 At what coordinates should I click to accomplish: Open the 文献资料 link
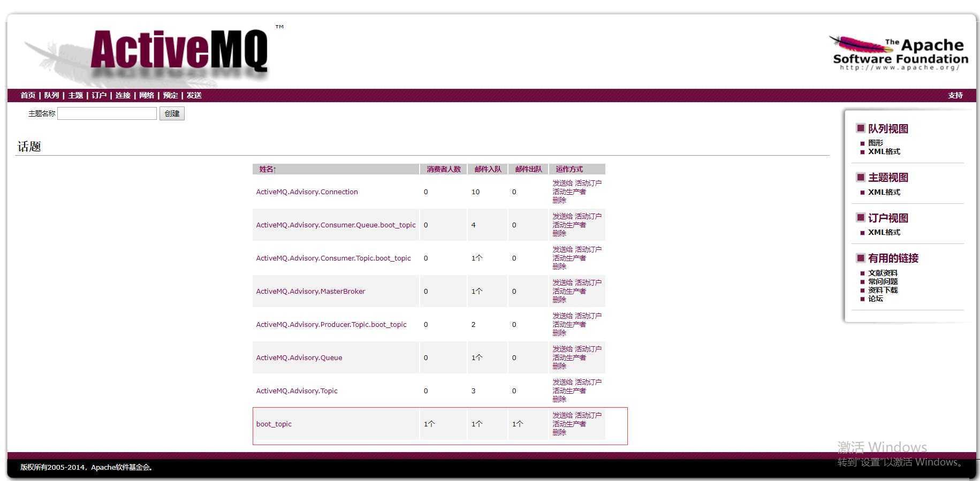tap(883, 273)
